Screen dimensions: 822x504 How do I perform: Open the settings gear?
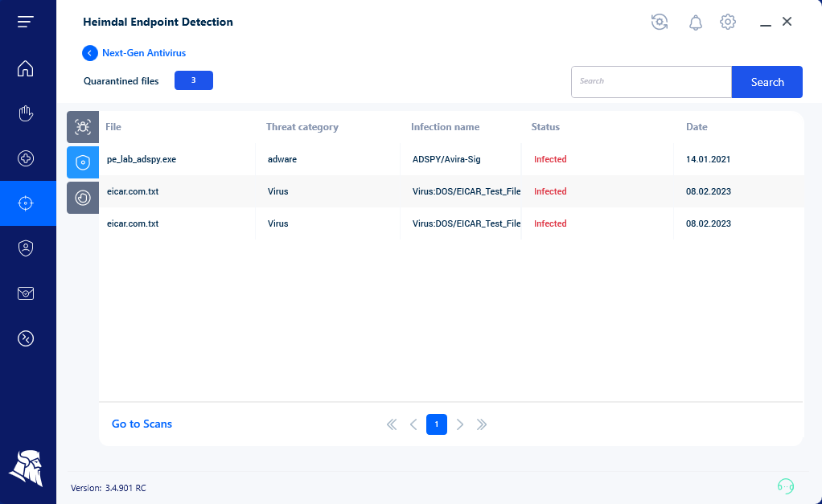tap(728, 22)
